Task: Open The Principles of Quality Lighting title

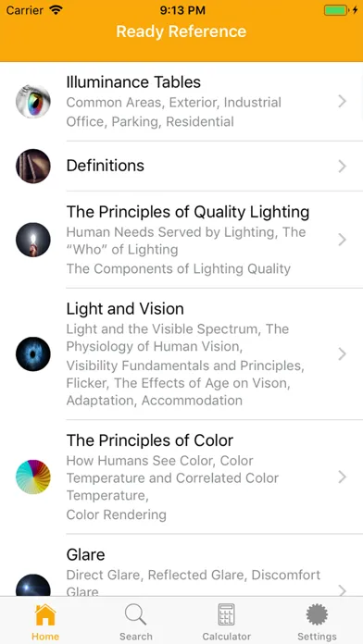Action: click(x=188, y=212)
